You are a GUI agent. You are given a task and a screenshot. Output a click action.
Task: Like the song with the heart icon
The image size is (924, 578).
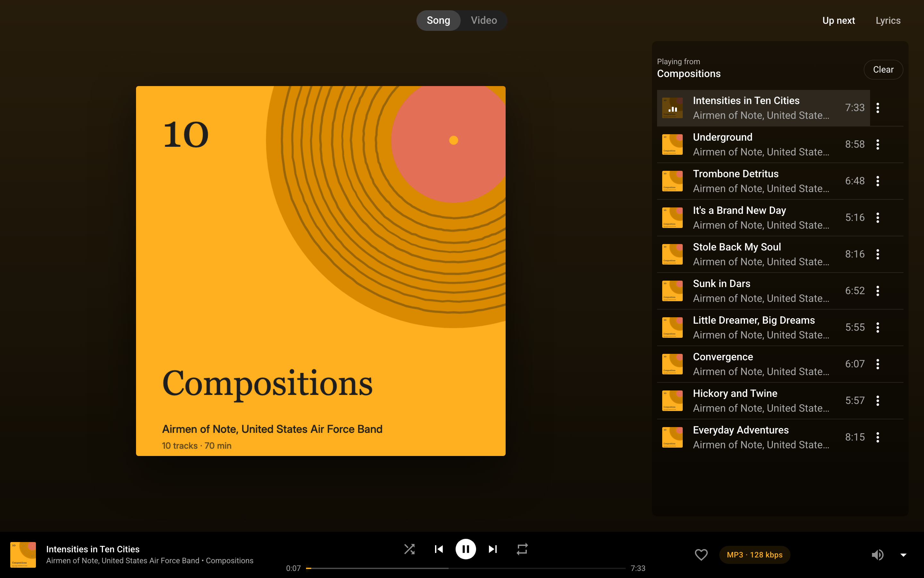pos(701,555)
